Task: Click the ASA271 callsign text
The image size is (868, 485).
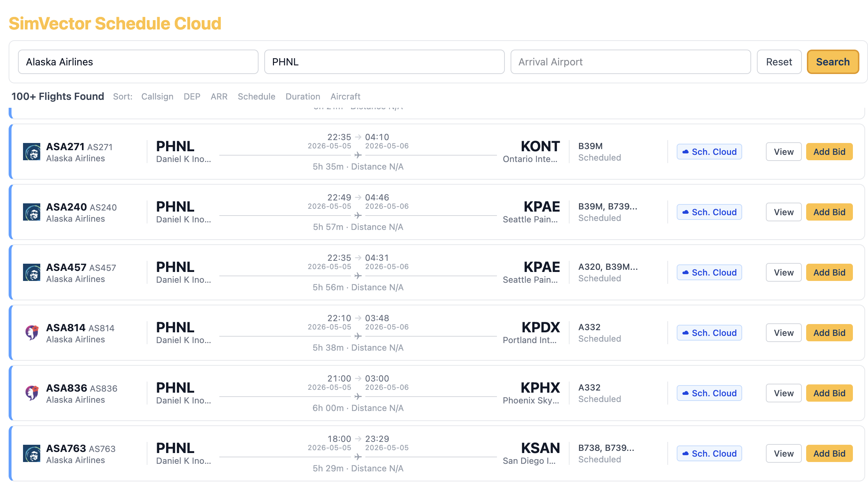Action: coord(65,147)
